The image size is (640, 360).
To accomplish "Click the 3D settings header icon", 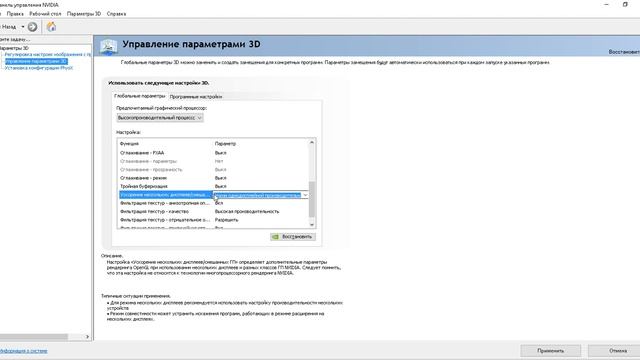I will 109,46.
